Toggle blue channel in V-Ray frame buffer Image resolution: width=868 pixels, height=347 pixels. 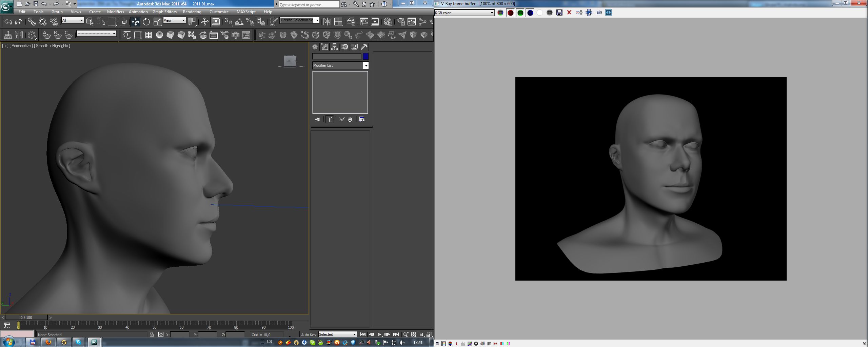pos(530,13)
